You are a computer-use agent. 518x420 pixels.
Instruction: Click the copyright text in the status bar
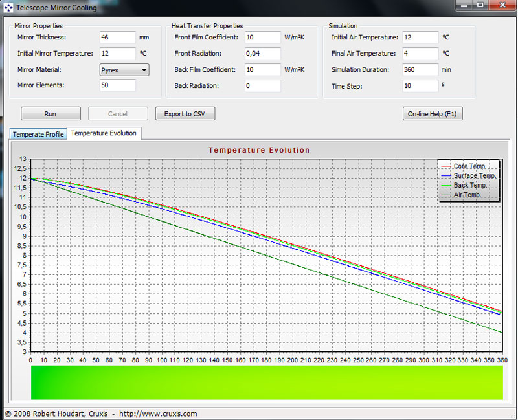[101, 414]
